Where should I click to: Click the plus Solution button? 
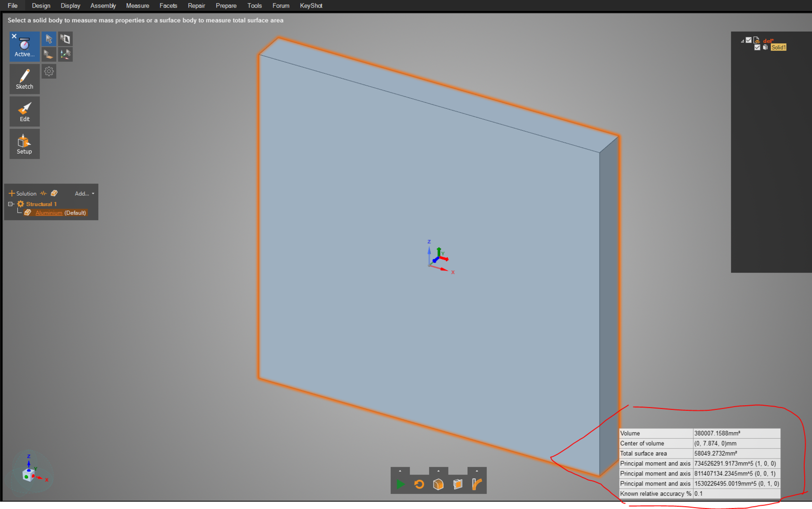tap(22, 193)
